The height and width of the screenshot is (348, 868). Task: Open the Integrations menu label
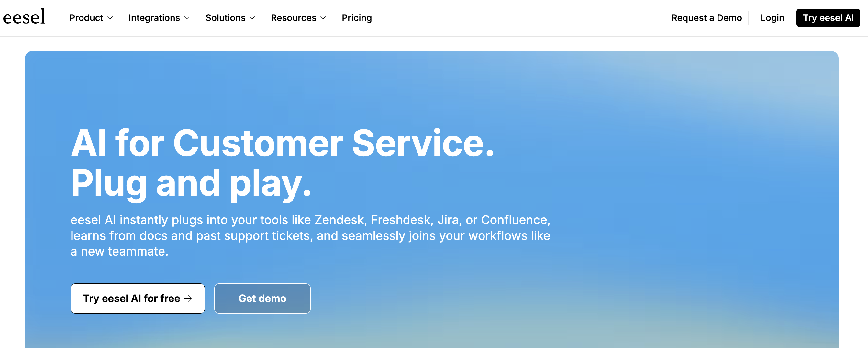[x=154, y=18]
